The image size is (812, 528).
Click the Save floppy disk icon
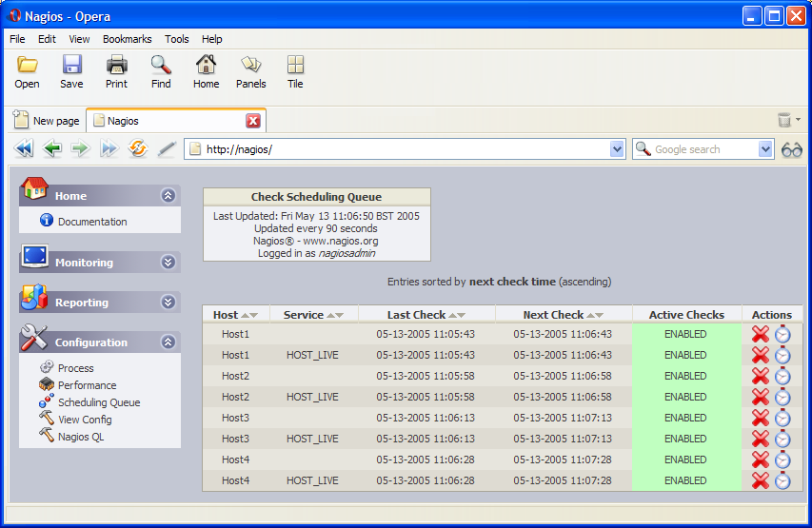[71, 66]
